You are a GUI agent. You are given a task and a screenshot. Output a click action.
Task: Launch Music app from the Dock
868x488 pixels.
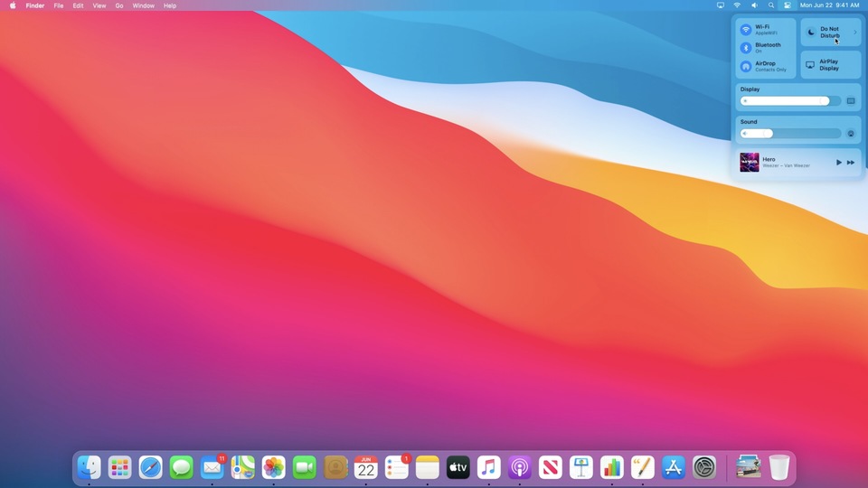(489, 467)
